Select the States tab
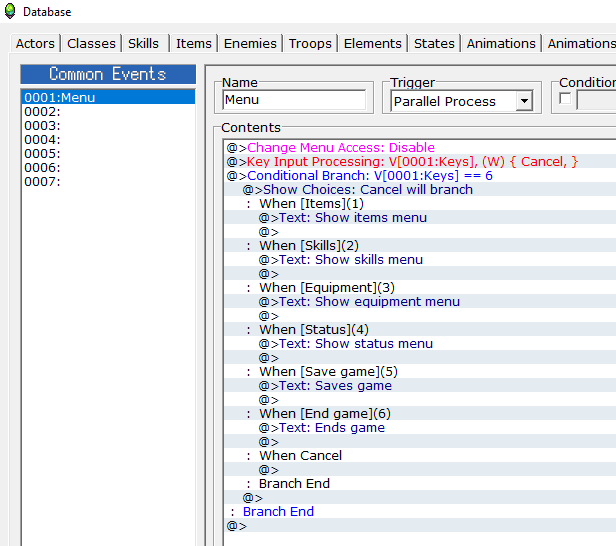This screenshot has height=546, width=616. tap(434, 44)
